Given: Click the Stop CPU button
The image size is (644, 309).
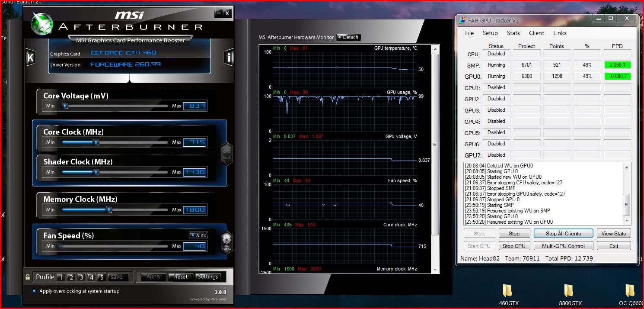Looking at the screenshot, I should click(x=514, y=246).
